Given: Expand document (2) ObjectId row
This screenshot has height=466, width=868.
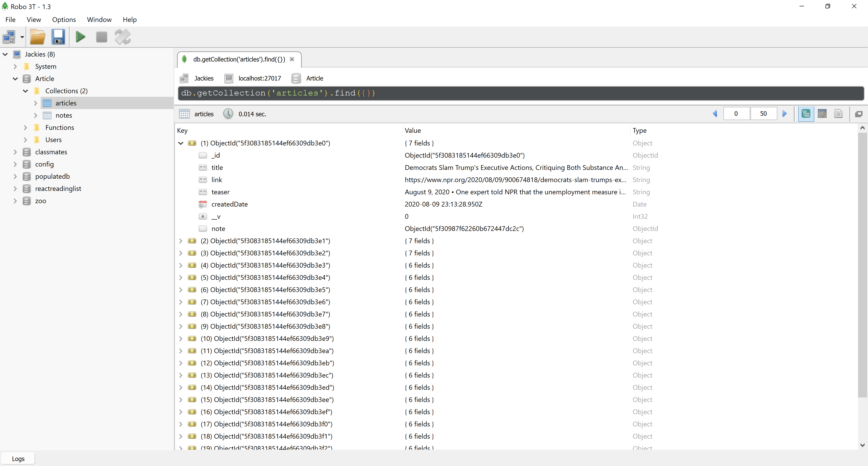Looking at the screenshot, I should click(x=181, y=241).
